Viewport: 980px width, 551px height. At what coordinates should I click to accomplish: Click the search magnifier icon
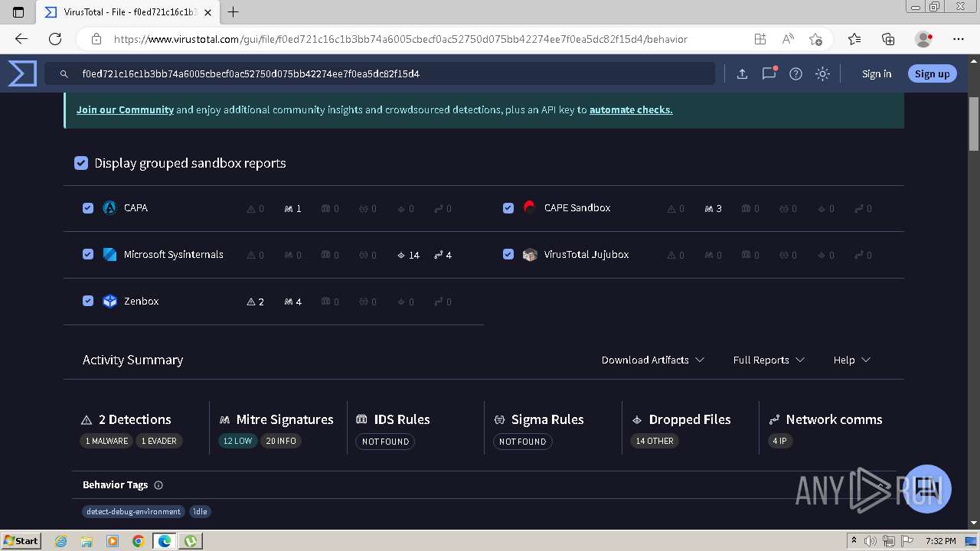(64, 74)
